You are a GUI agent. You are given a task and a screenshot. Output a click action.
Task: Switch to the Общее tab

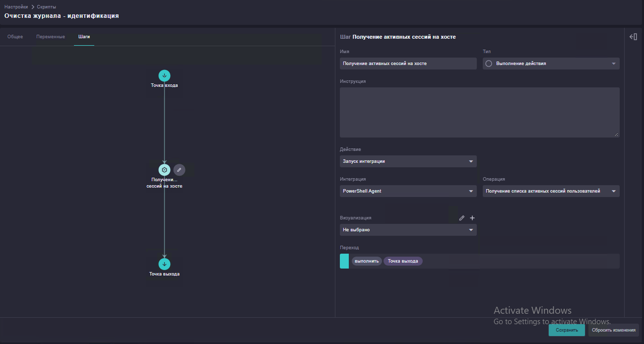pyautogui.click(x=15, y=37)
